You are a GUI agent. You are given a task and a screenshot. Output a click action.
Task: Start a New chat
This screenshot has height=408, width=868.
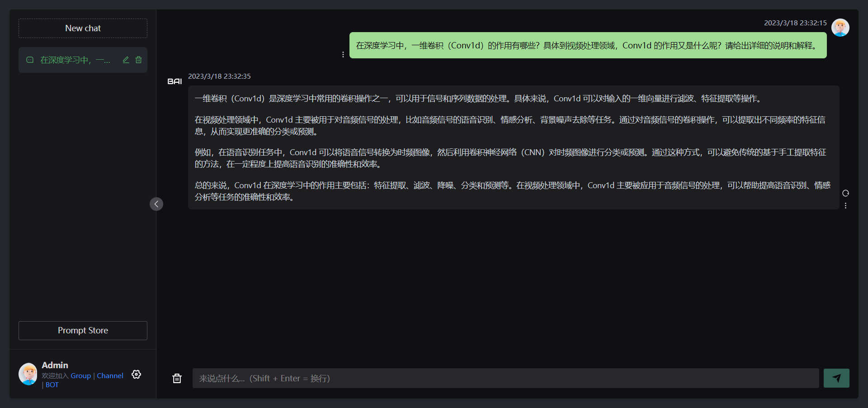click(83, 28)
